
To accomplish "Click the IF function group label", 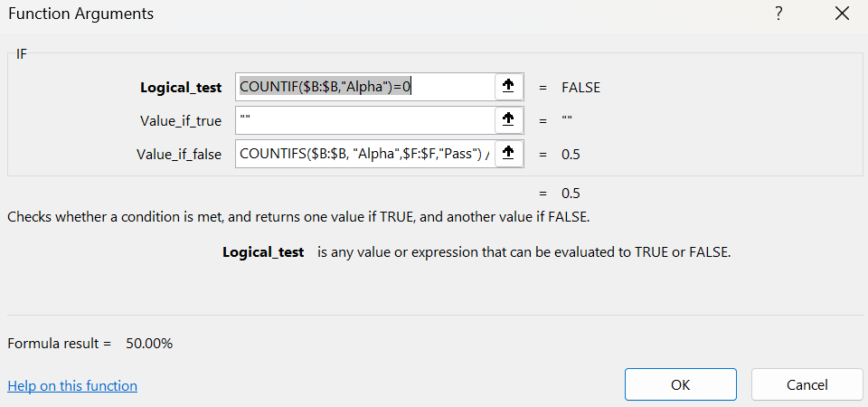I will pyautogui.click(x=23, y=55).
